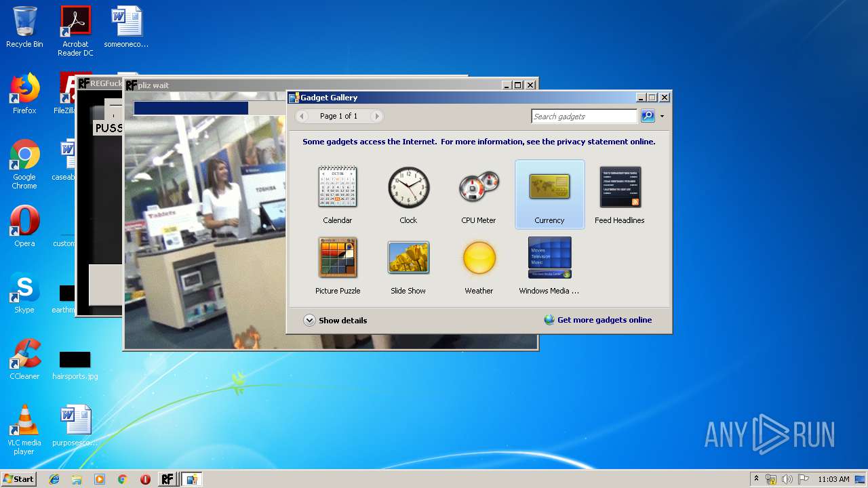Open the volume speaker tray icon
This screenshot has width=868, height=488.
coord(787,479)
